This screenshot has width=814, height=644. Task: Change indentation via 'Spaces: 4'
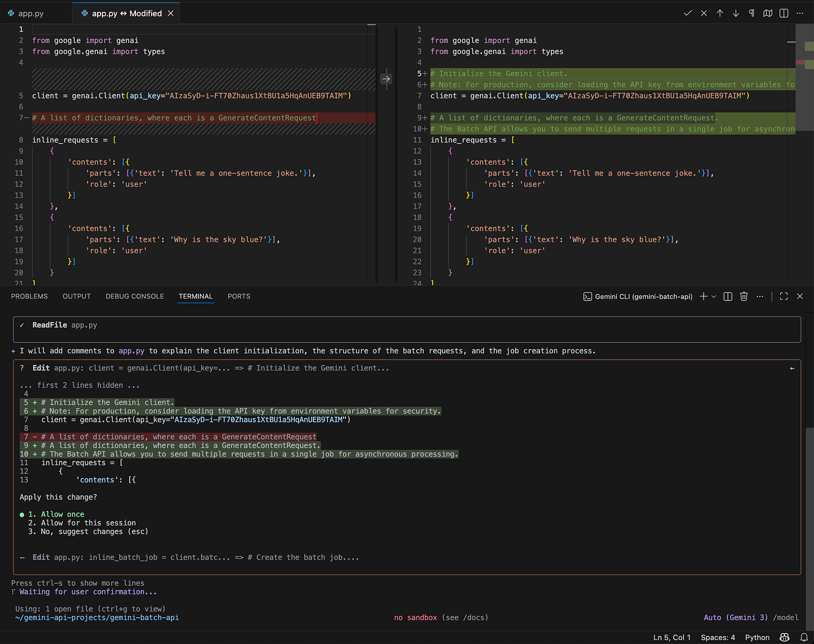tap(718, 638)
